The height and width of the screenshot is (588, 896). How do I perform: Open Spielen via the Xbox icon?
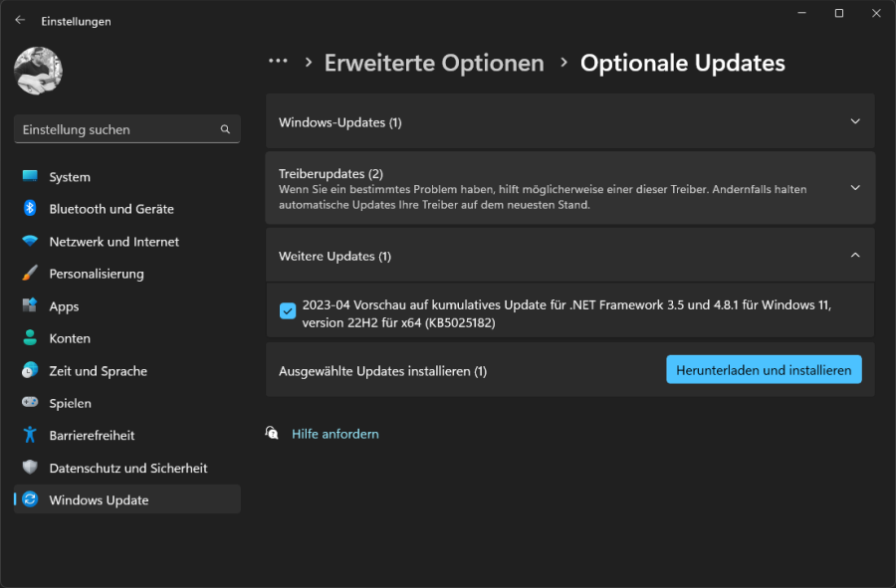(x=28, y=403)
